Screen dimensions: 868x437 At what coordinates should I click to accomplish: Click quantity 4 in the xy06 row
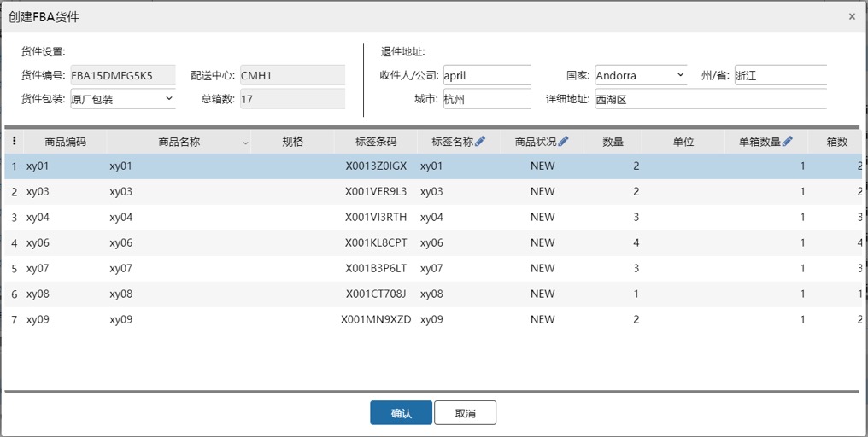636,242
